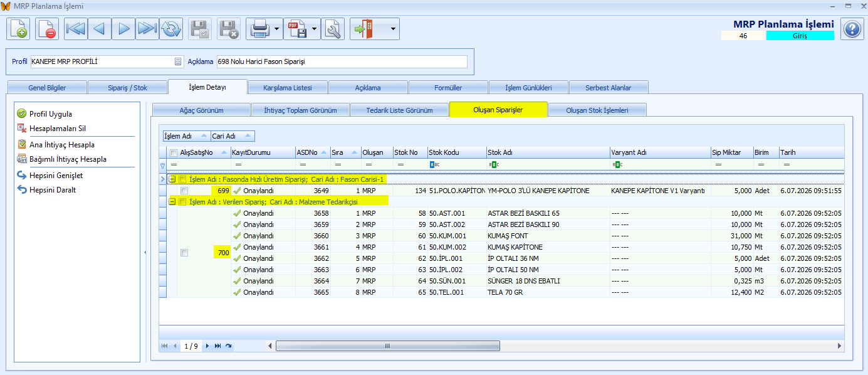The height and width of the screenshot is (375, 868).
Task: Click the Bağımlı İhtiyaç Hesapla link
Action: (x=68, y=159)
